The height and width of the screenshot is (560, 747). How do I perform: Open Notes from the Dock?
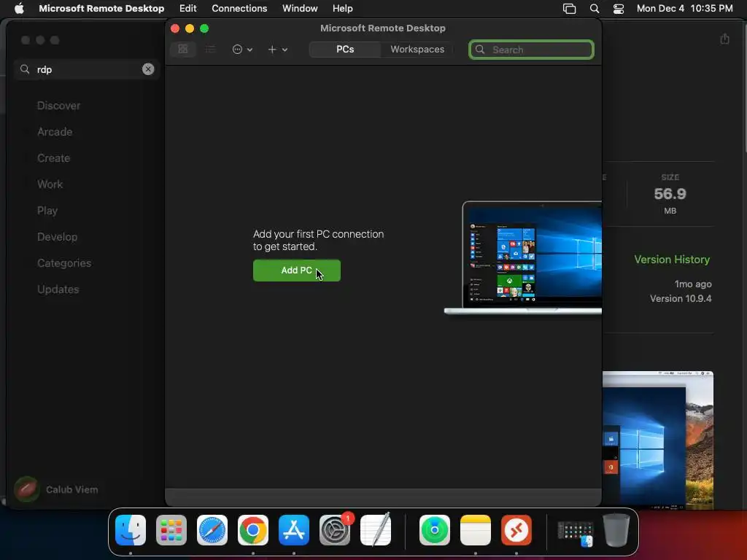476,530
